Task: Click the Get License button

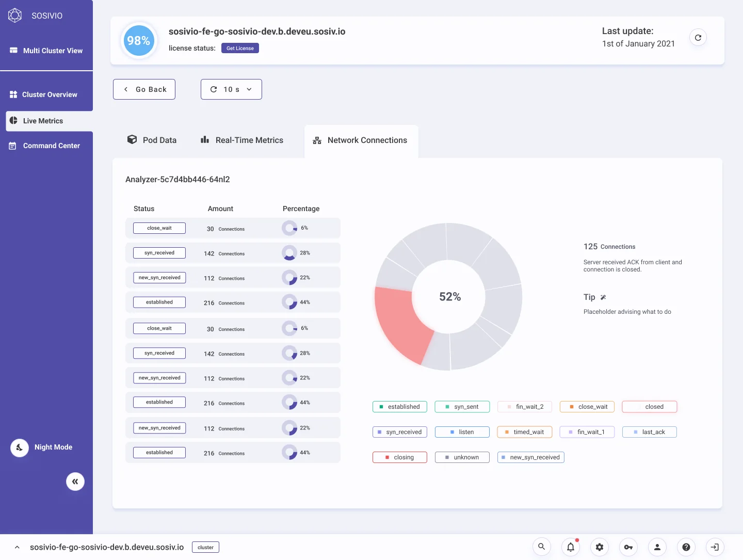Action: (x=240, y=48)
